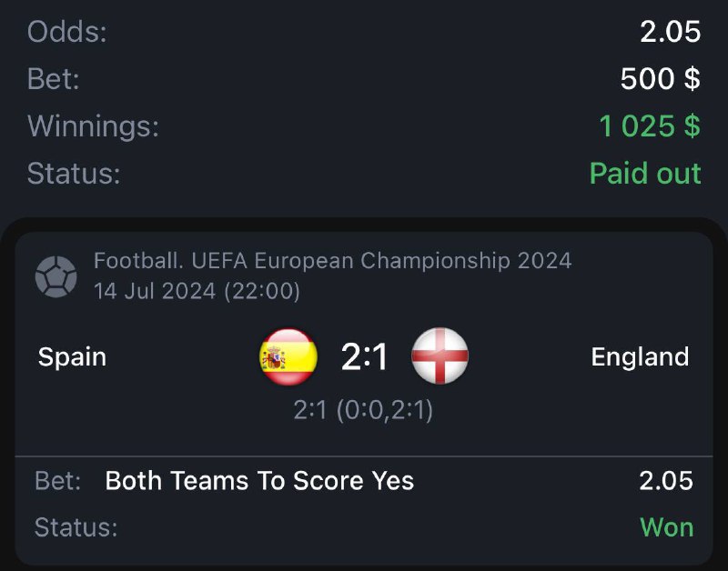This screenshot has width=728, height=571.
Task: Click the Spain team name
Action: point(72,356)
